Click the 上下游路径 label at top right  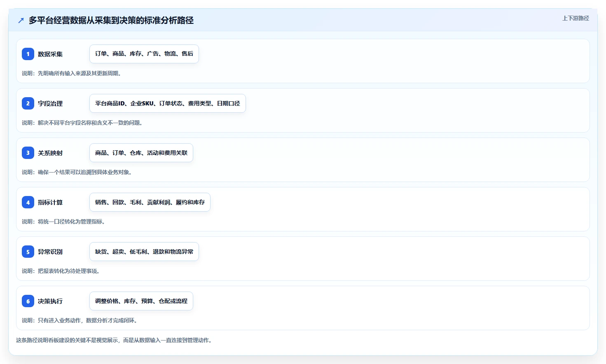click(x=576, y=18)
